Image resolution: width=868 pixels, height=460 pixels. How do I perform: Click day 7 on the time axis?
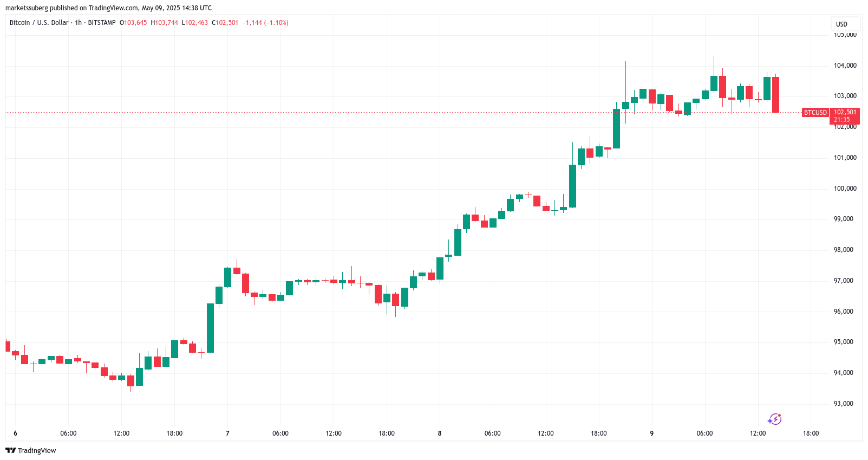227,433
